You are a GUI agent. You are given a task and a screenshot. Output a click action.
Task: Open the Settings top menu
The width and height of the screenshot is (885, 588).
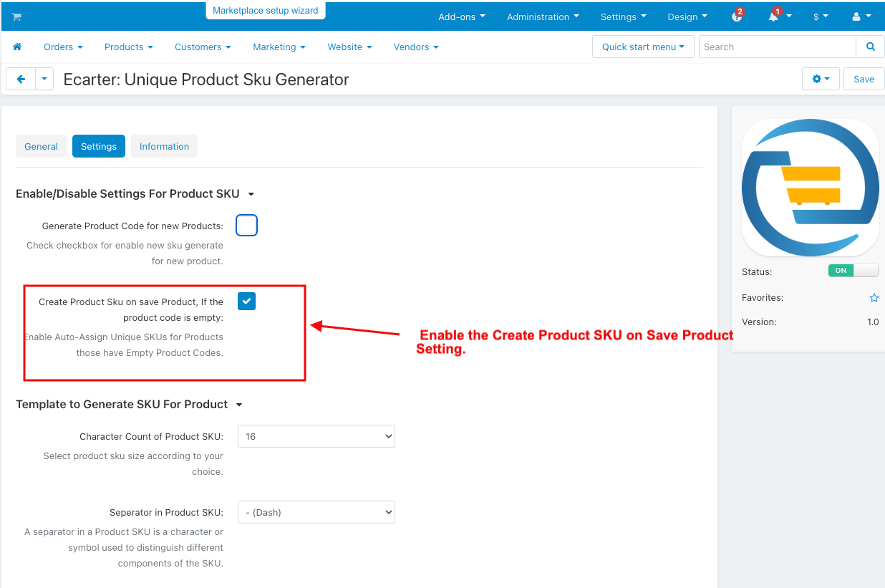tap(624, 16)
